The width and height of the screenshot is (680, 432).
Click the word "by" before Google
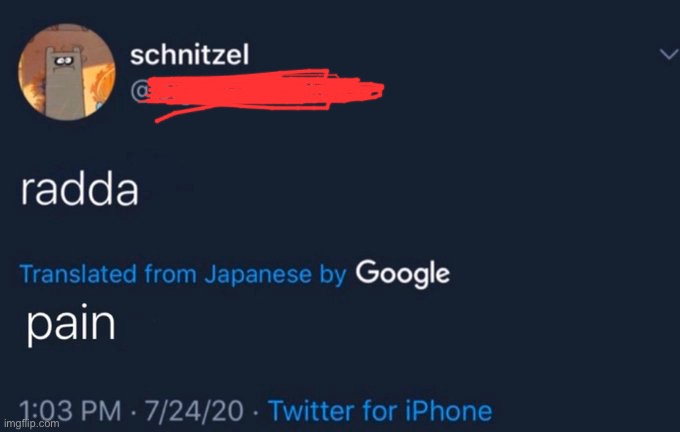(332, 272)
